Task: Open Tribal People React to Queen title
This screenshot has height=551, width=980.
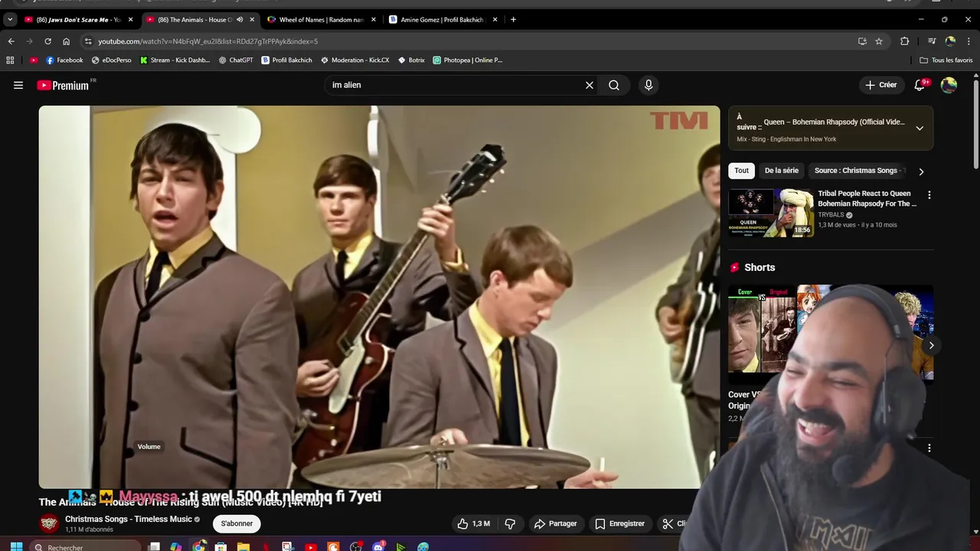Action: click(867, 198)
